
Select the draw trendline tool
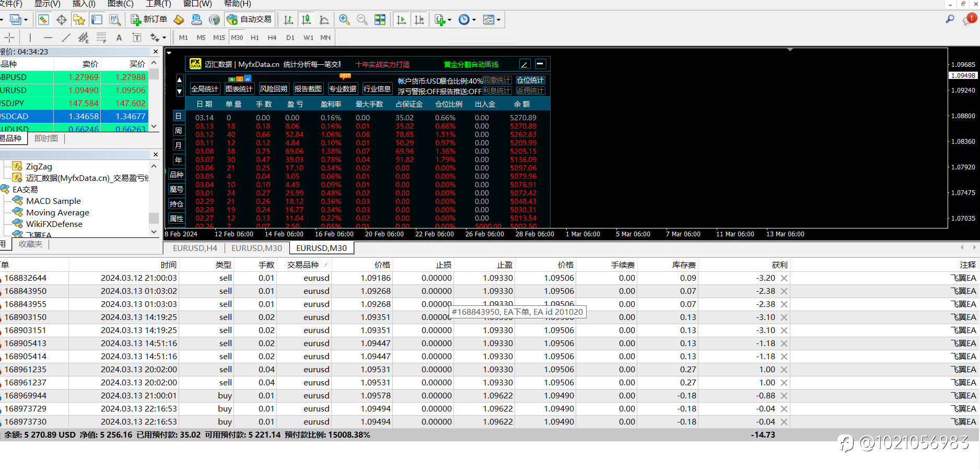(x=66, y=38)
